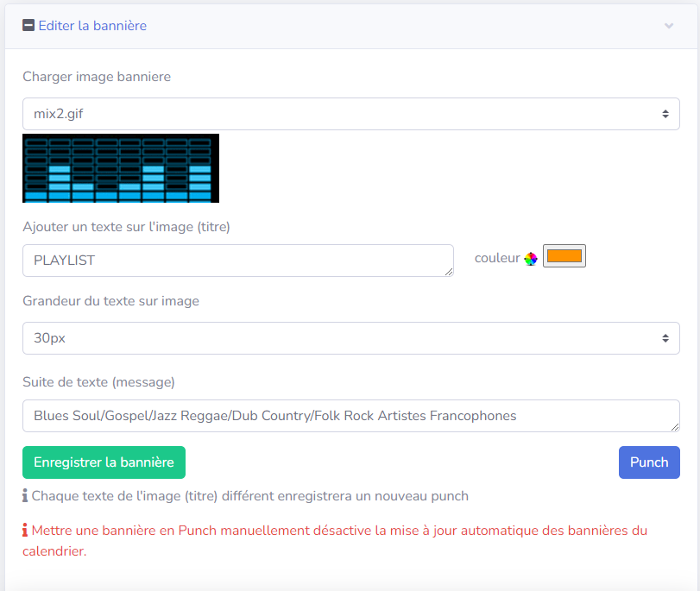Open the orange text color swatch
The height and width of the screenshot is (591, 700).
pyautogui.click(x=564, y=256)
